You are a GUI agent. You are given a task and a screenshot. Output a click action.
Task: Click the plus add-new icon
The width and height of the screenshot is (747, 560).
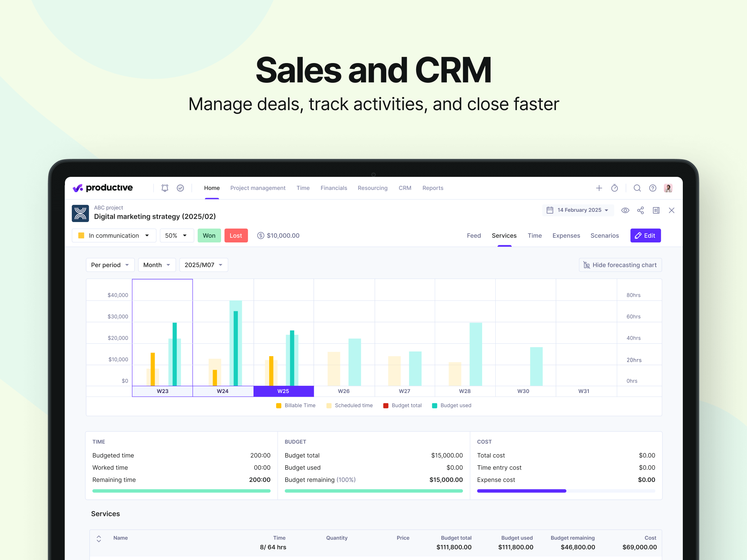(599, 188)
